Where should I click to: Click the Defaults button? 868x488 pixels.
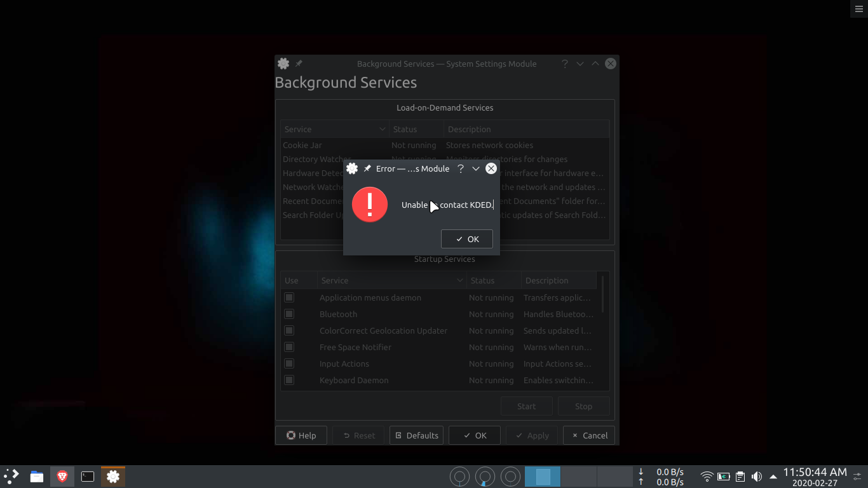(x=416, y=435)
